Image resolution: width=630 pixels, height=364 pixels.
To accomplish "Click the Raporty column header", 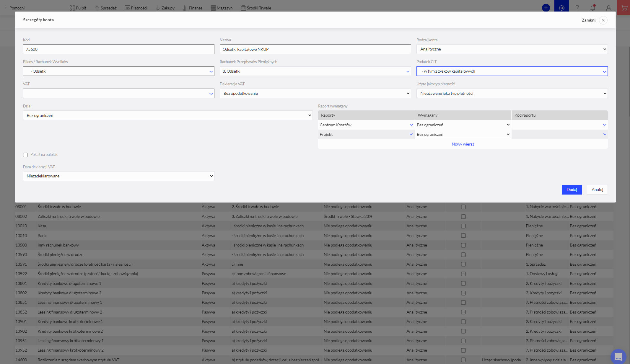I will coord(366,115).
